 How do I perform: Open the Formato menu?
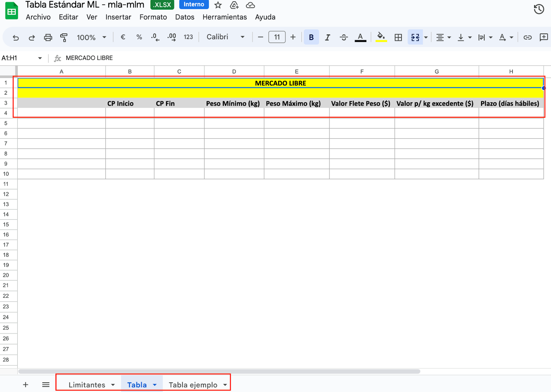click(x=153, y=17)
